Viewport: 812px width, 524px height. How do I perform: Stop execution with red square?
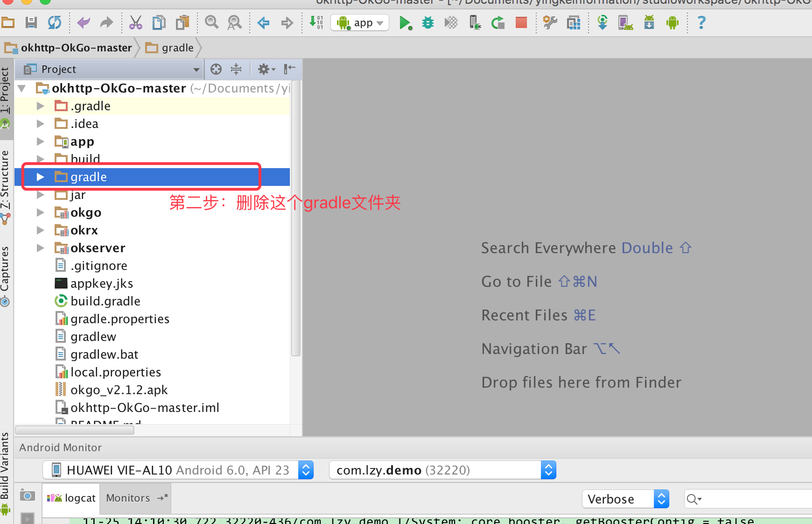(521, 22)
